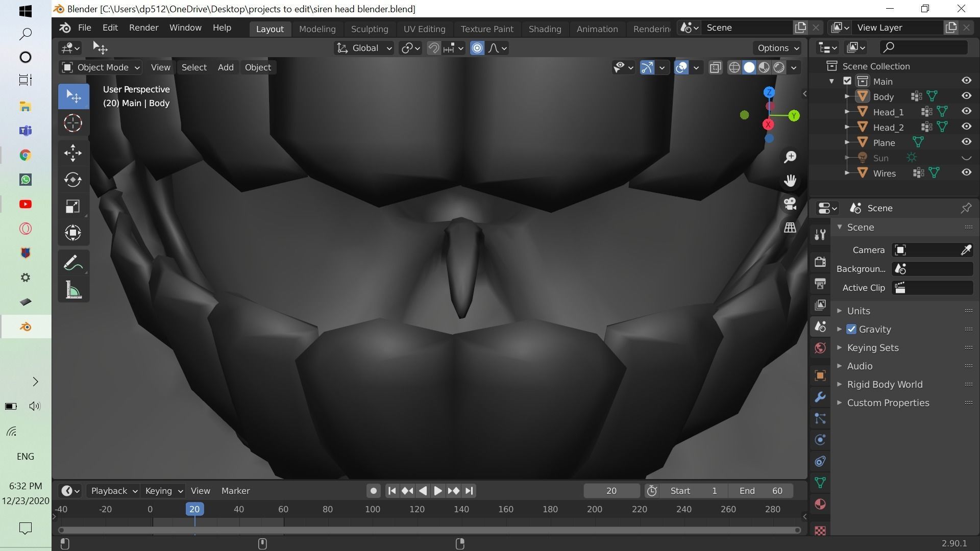Image resolution: width=980 pixels, height=551 pixels.
Task: Expand the Rigid Body World panel
Action: click(x=885, y=384)
